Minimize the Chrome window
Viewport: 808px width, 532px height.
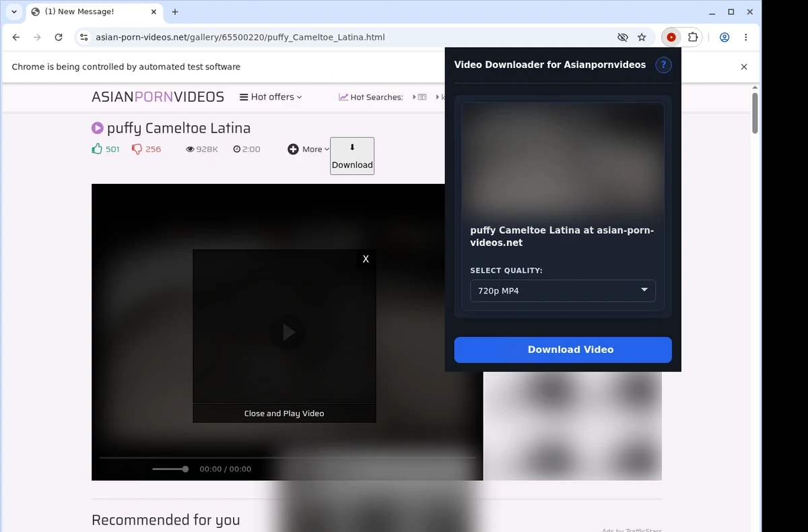click(x=712, y=12)
